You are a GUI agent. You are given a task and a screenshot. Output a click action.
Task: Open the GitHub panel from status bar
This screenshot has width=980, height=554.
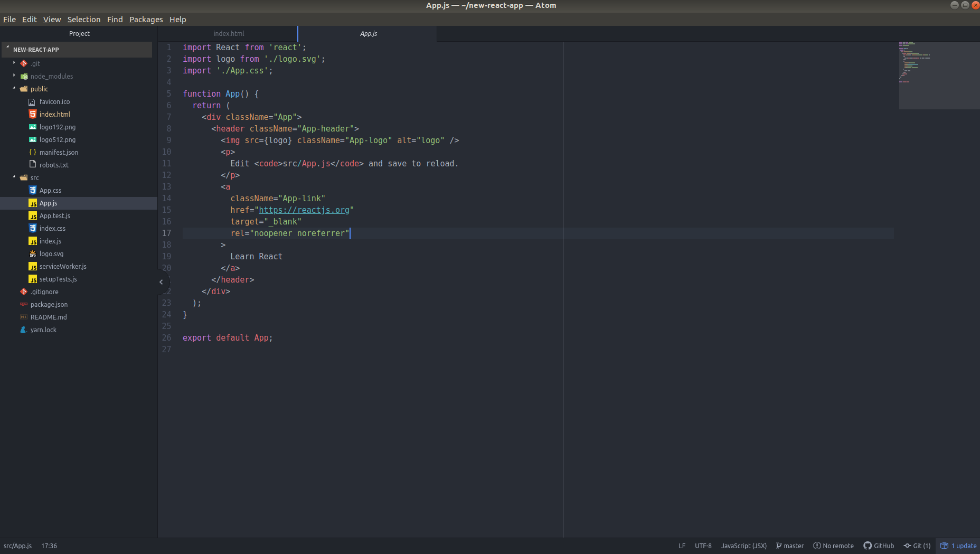[x=879, y=546]
